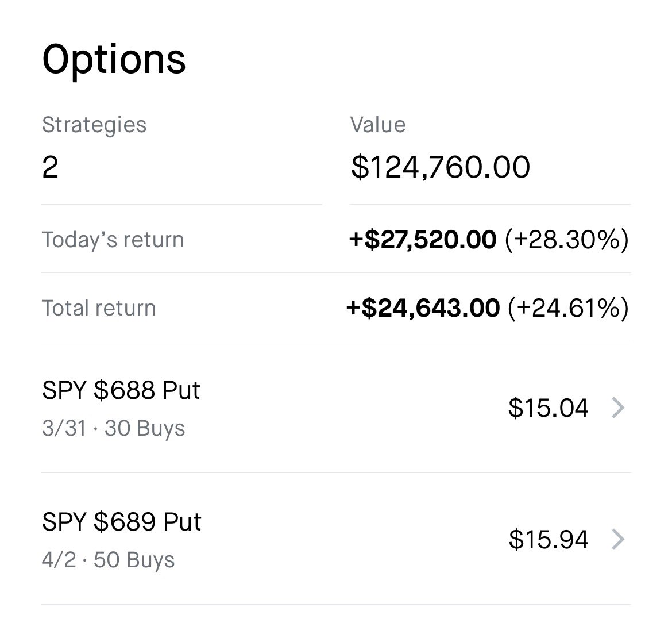Tap the $15.04 option price
Image resolution: width=672 pixels, height=638 pixels.
tap(548, 408)
